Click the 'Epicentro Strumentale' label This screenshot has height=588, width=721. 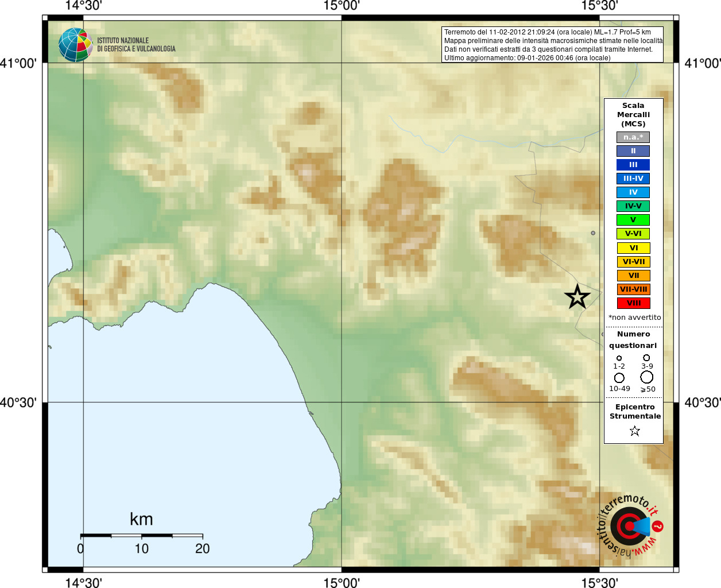(635, 412)
